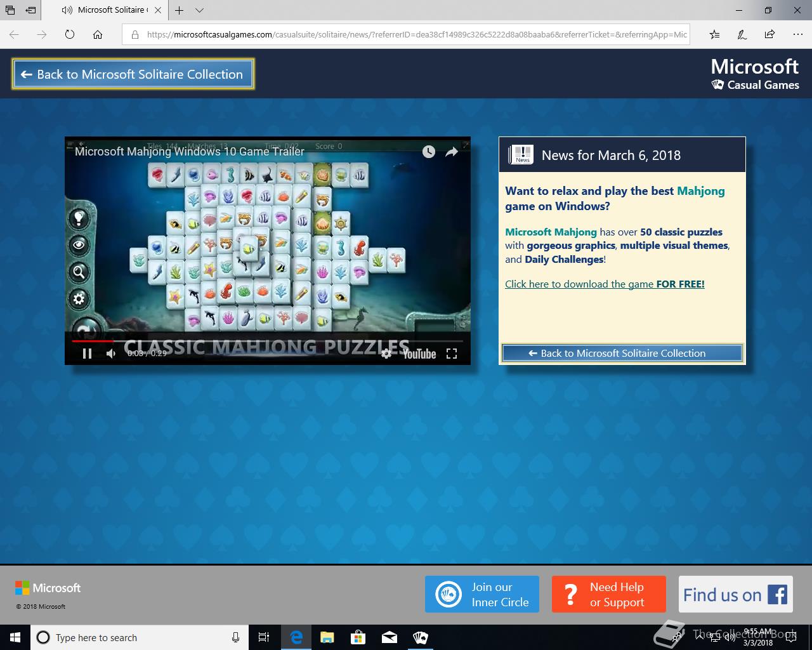Click the © 2018 Microsoft text
Image resolution: width=812 pixels, height=650 pixels.
click(x=41, y=606)
